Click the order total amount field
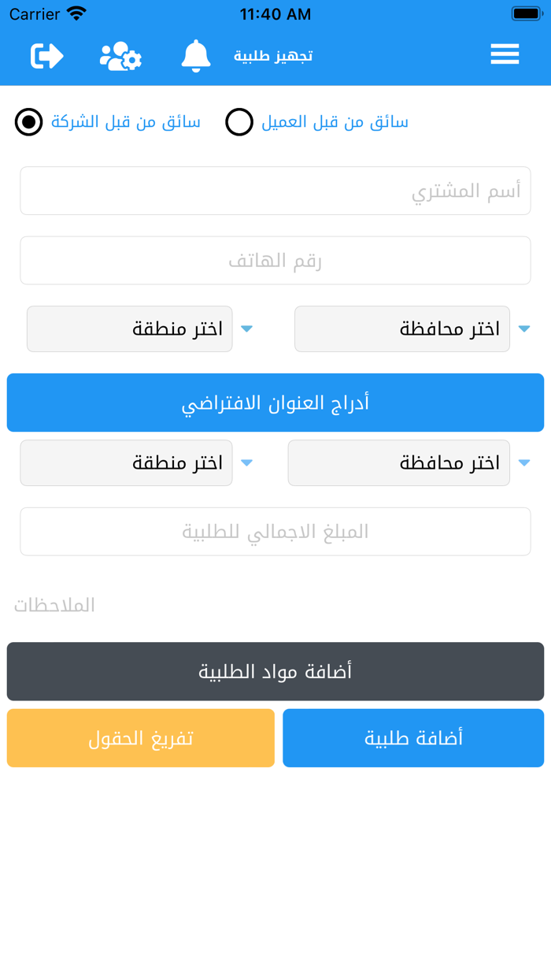551x980 pixels. tap(275, 532)
